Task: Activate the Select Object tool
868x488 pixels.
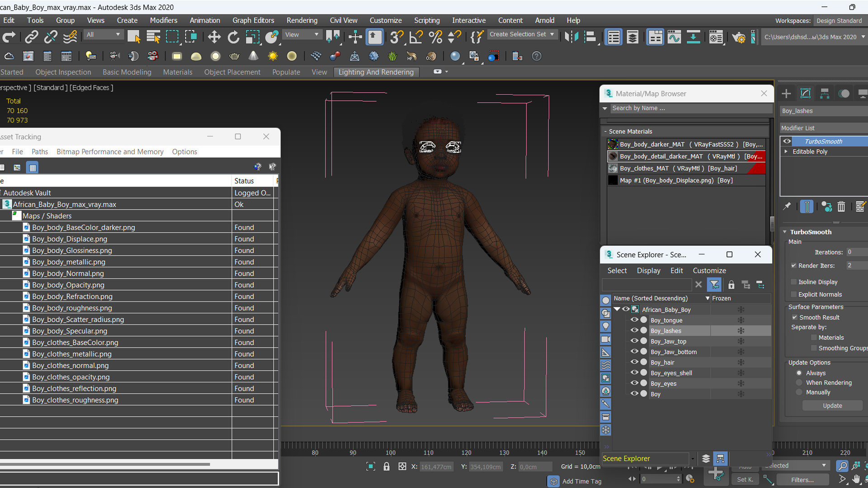Action: click(x=134, y=37)
